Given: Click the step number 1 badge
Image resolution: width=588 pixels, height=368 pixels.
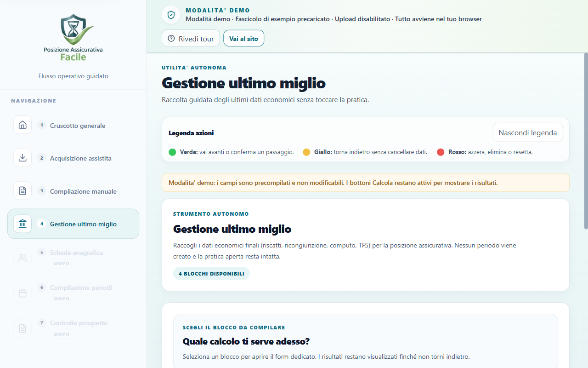Looking at the screenshot, I should pos(42,125).
